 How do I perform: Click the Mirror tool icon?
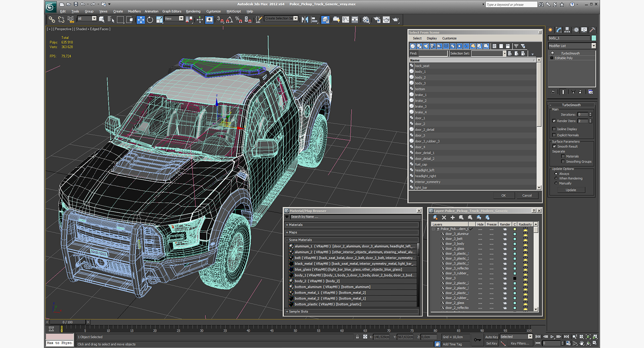click(305, 20)
